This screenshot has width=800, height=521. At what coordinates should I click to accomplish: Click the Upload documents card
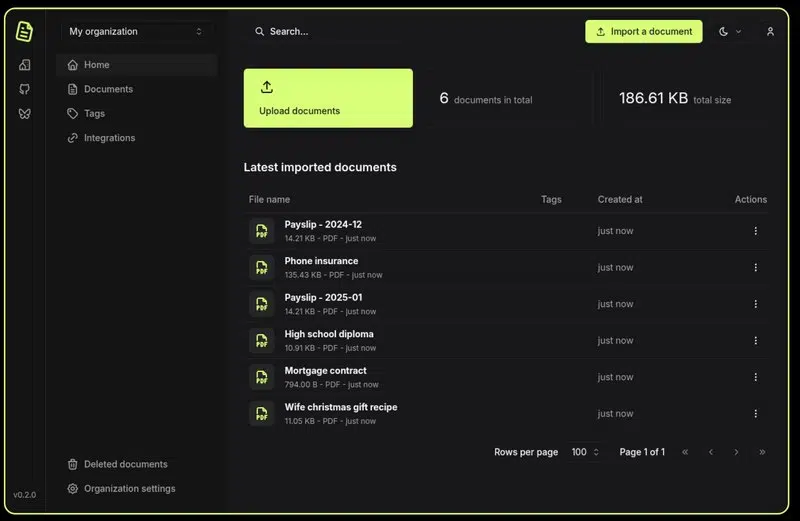[x=328, y=98]
